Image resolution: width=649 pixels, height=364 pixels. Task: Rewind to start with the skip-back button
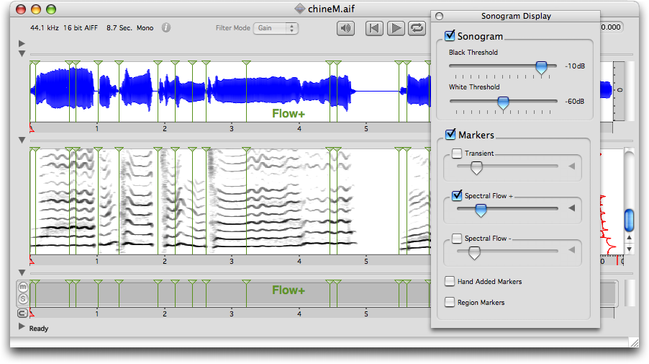coord(374,28)
